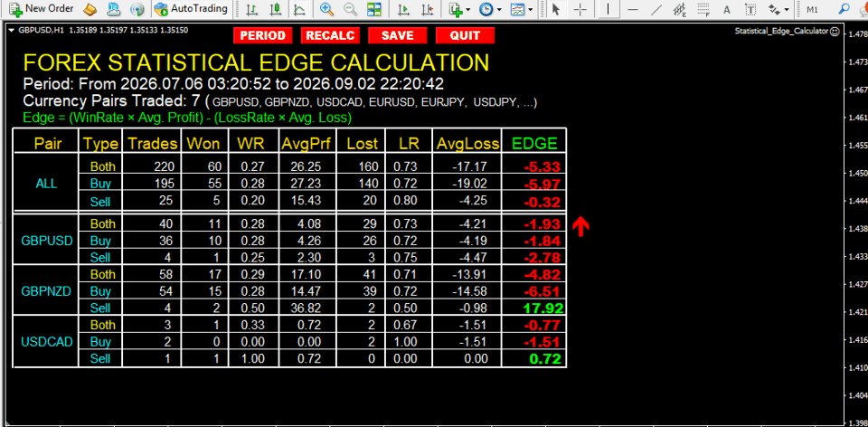Switch chart to line chart view
This screenshot has width=868, height=427.
(299, 9)
